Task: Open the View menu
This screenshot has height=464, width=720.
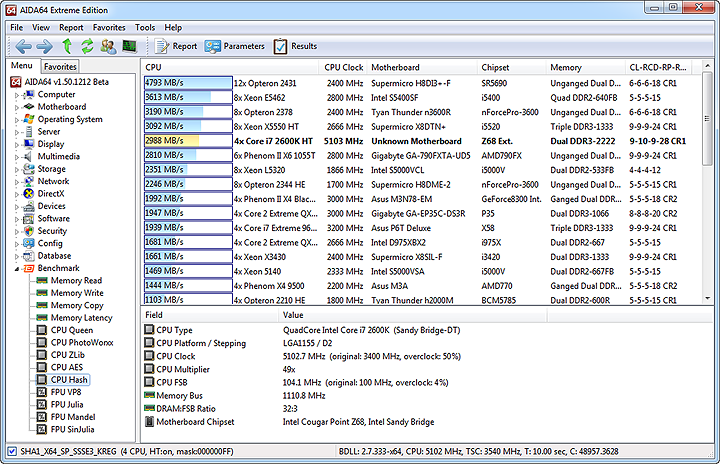Action: (x=40, y=28)
